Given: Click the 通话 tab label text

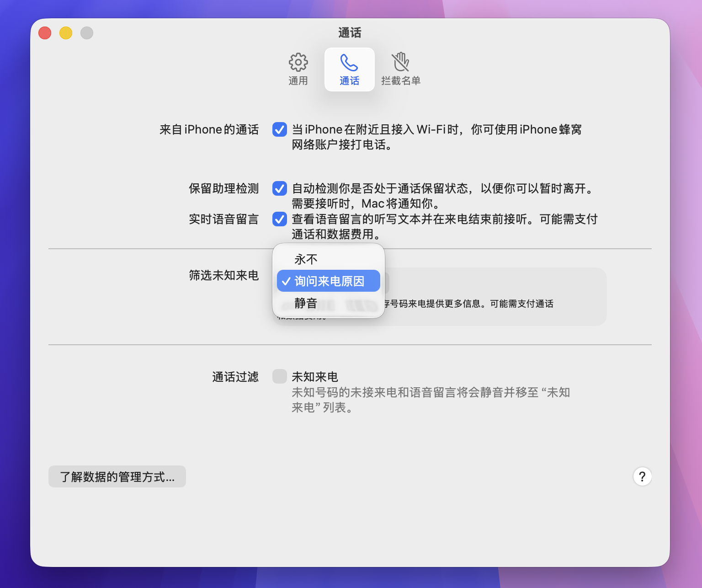Looking at the screenshot, I should click(349, 81).
